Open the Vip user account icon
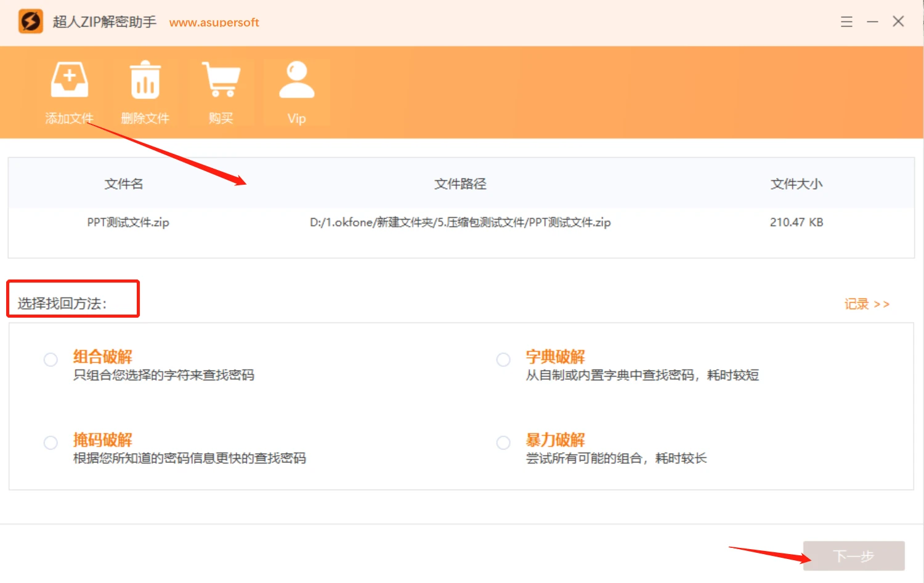The width and height of the screenshot is (924, 583). click(x=296, y=80)
